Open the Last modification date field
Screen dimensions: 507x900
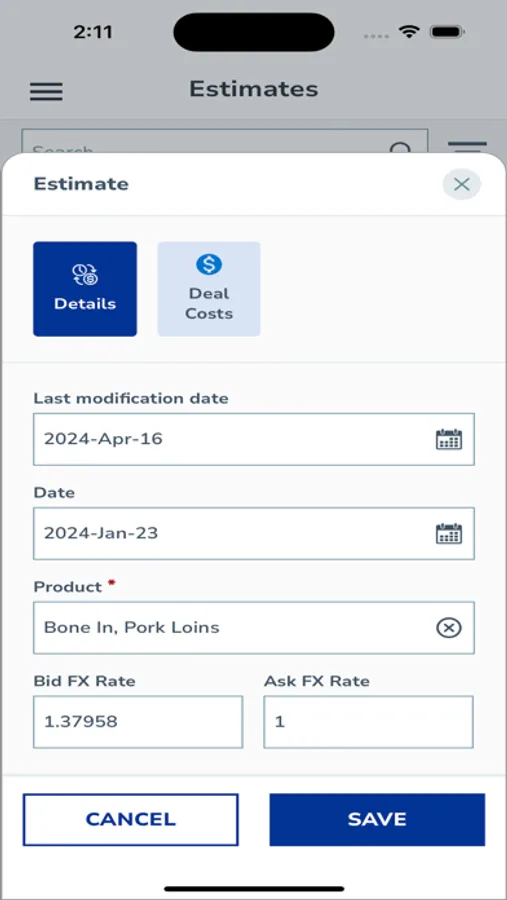click(254, 439)
